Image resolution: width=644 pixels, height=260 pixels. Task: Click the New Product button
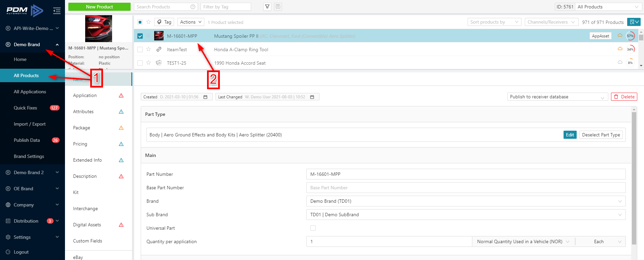pos(99,7)
